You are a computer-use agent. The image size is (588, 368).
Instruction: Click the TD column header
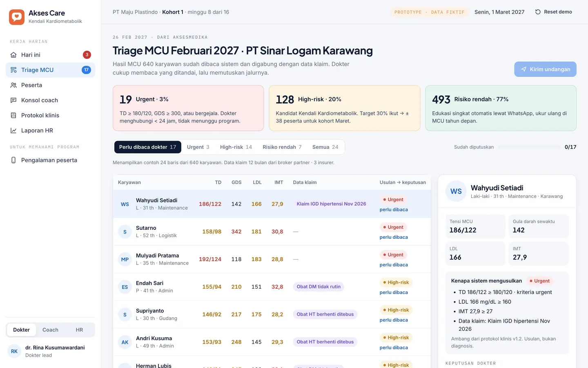coord(218,182)
